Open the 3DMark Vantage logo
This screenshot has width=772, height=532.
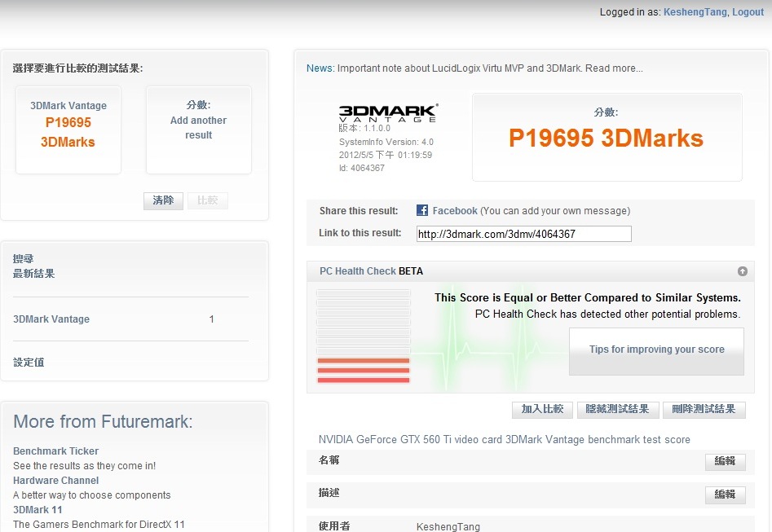pos(388,113)
